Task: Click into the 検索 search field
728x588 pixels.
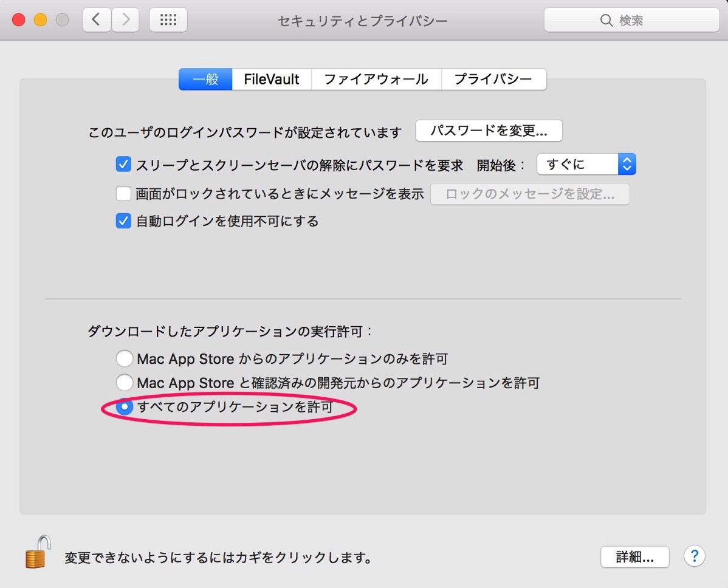Action: tap(631, 20)
